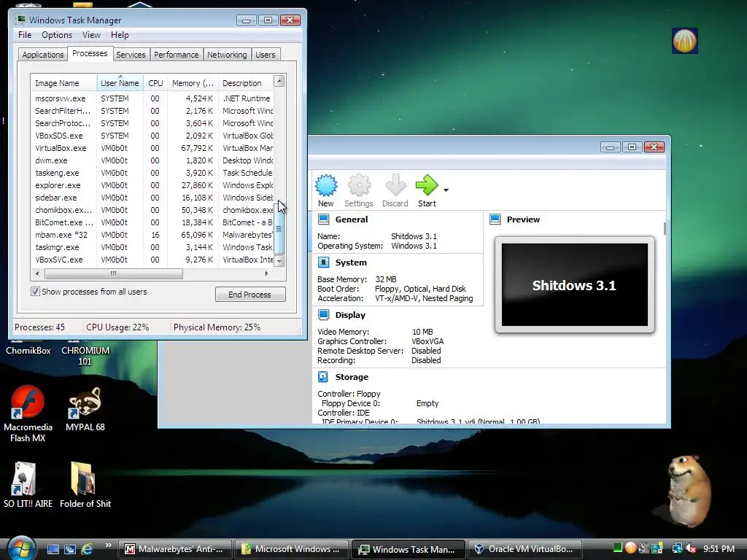The width and height of the screenshot is (747, 560).
Task: Click process list horizontal scroll right arrow
Action: (x=266, y=274)
